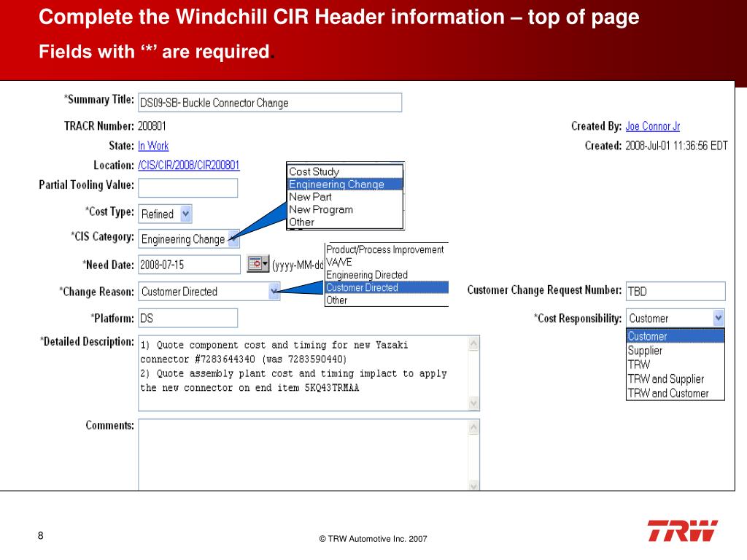Screen dimensions: 747x560
Task: Open the In Work state link
Action: point(153,146)
